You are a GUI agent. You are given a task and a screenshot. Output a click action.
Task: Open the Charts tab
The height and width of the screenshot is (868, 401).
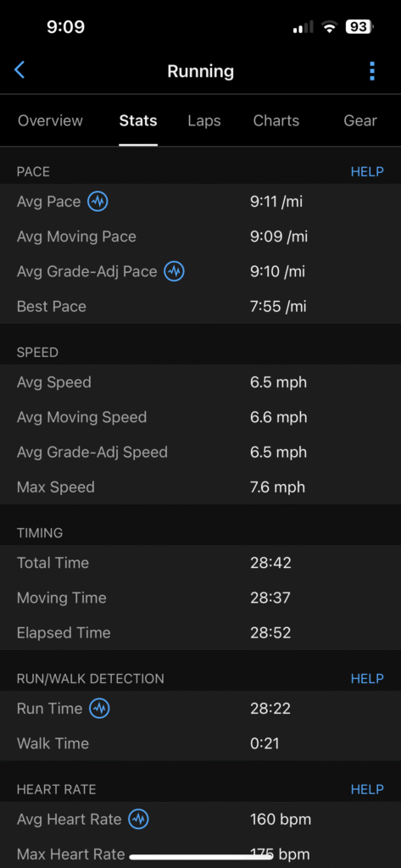(276, 120)
